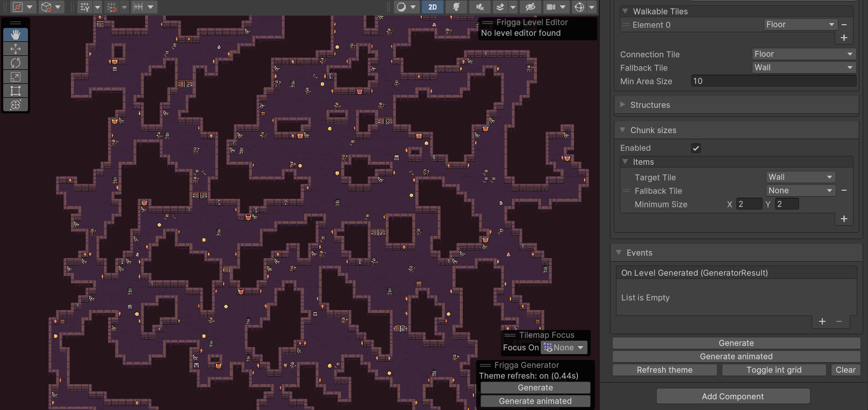Screen dimensions: 868x410
Task: Select the Move tool in scene toolbar
Action: tap(16, 49)
